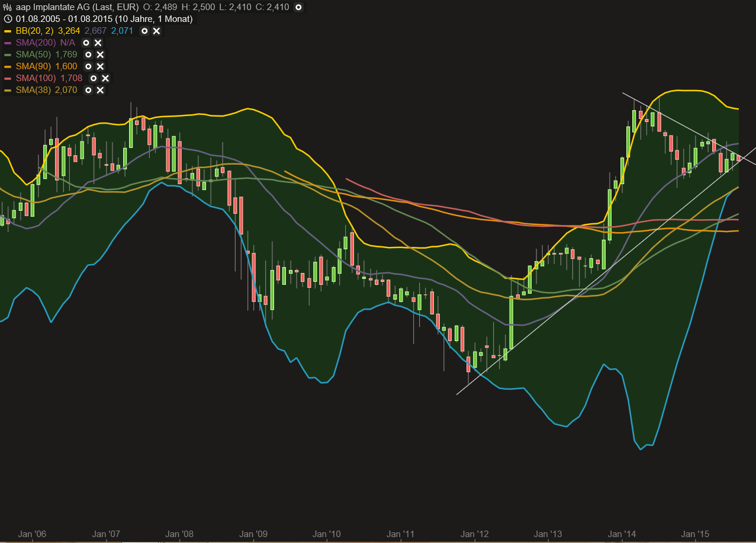The width and height of the screenshot is (756, 543).
Task: Click the circle icon next to C: 2,410
Action: (x=298, y=7)
